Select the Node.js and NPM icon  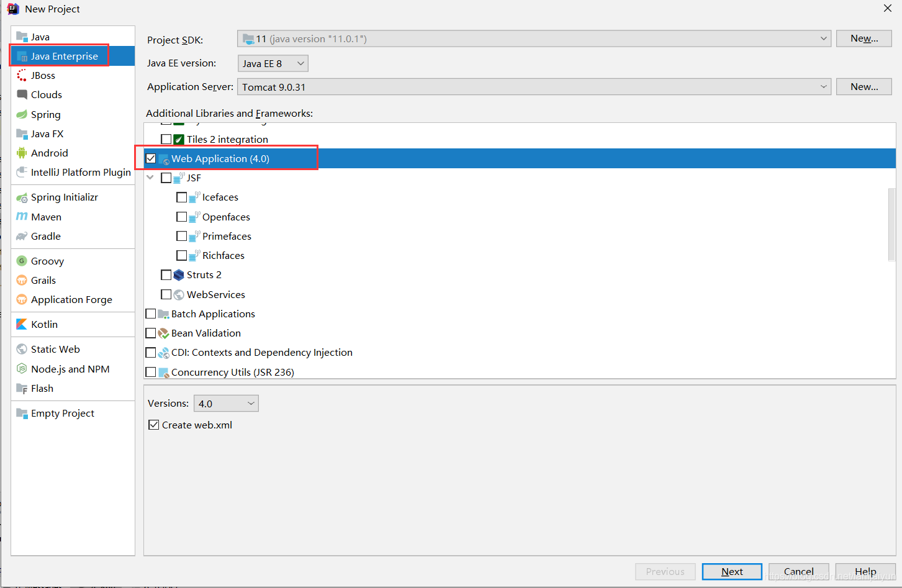coord(22,369)
